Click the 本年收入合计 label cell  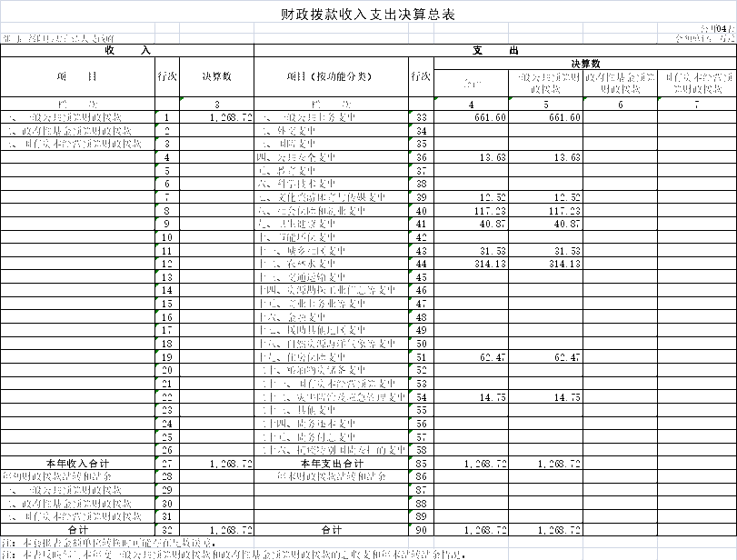pos(77,464)
